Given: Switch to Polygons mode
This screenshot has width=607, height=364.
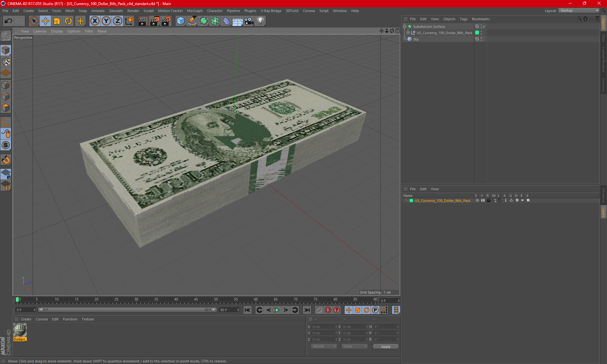Looking at the screenshot, I should click(6, 108).
